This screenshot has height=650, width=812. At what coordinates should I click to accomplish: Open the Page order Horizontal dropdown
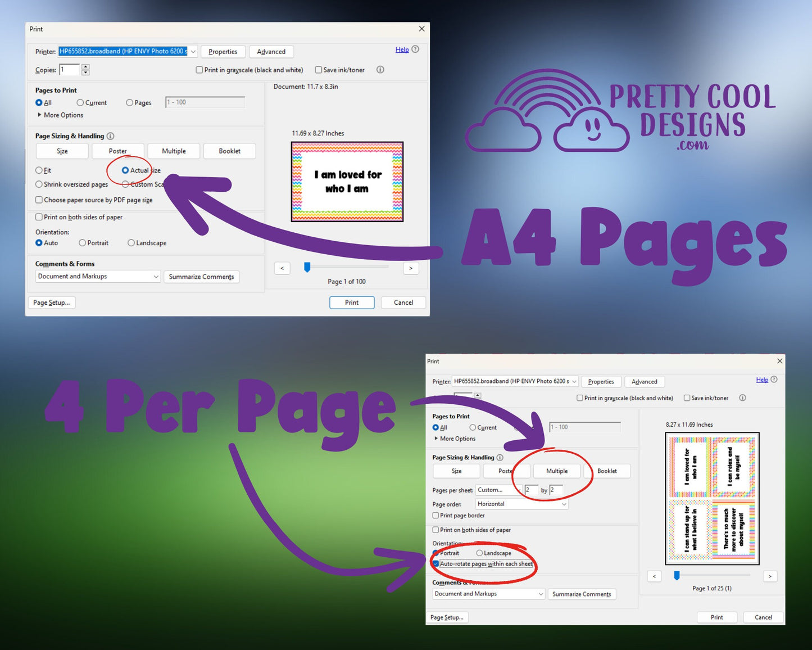point(522,504)
